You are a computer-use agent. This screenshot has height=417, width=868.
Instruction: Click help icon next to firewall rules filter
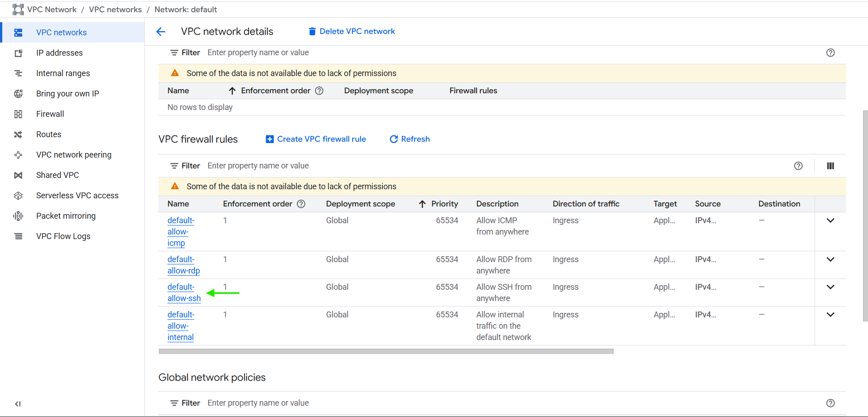click(x=798, y=166)
